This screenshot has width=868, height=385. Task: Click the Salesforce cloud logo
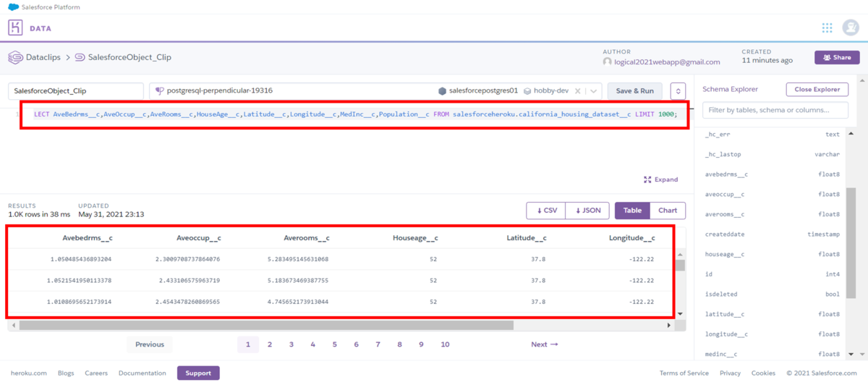(13, 7)
